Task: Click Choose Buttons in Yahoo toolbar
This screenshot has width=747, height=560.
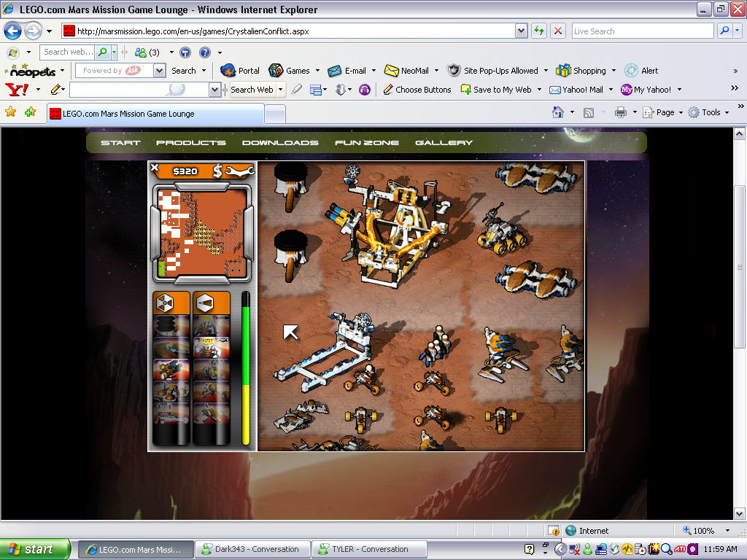Action: [x=417, y=90]
